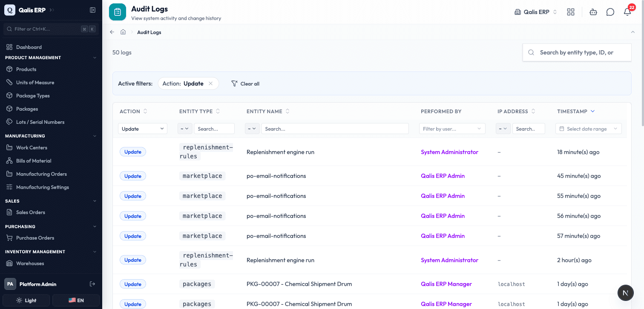The height and width of the screenshot is (309, 644).
Task: Click the Audit Logs clipboard header icon
Action: (x=118, y=12)
